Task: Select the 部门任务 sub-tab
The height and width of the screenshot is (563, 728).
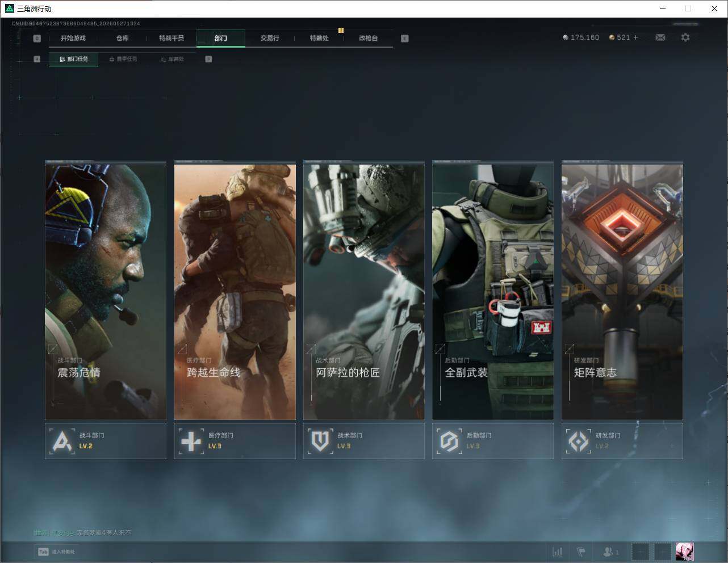Action: [x=73, y=59]
